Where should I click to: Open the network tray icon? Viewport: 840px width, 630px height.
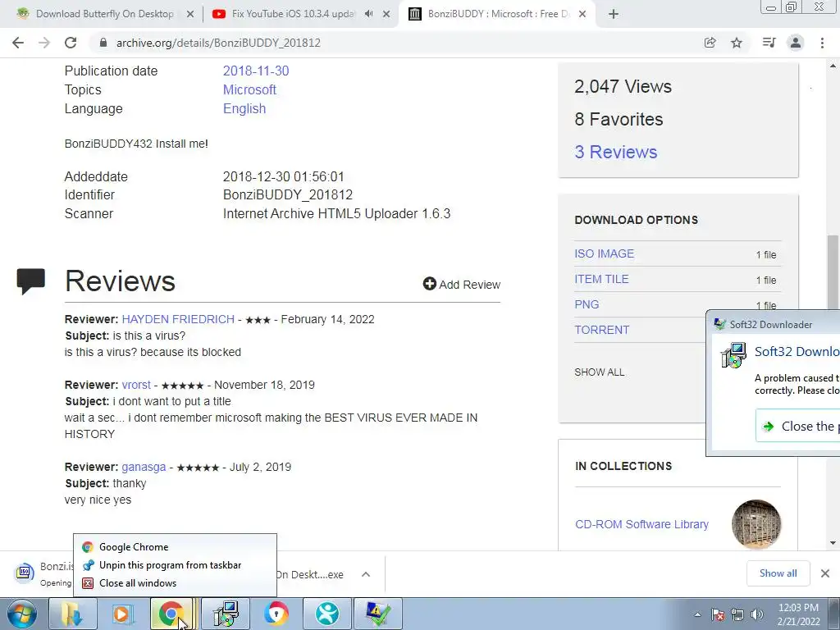[x=737, y=614]
